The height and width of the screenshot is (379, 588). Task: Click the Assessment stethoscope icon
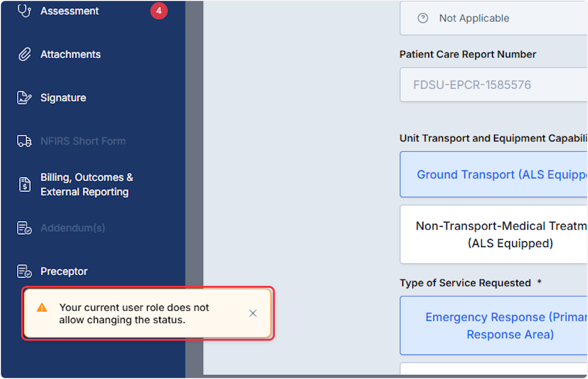tap(24, 11)
